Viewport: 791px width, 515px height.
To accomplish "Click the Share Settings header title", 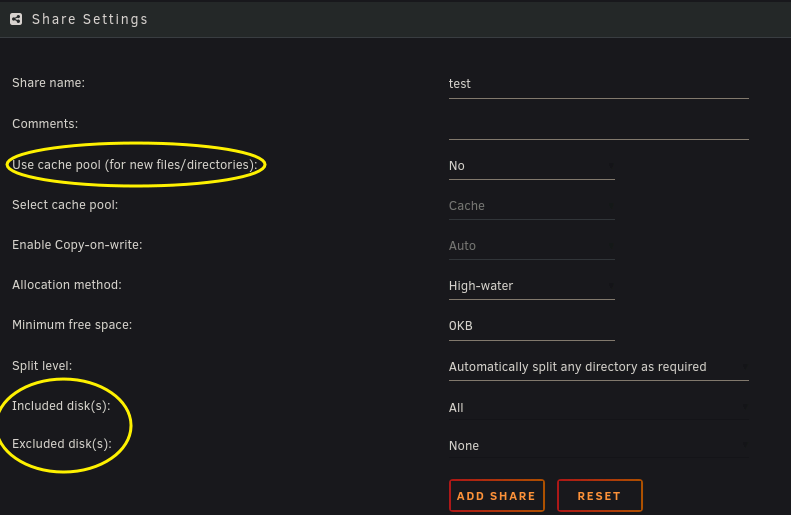I will pyautogui.click(x=90, y=19).
